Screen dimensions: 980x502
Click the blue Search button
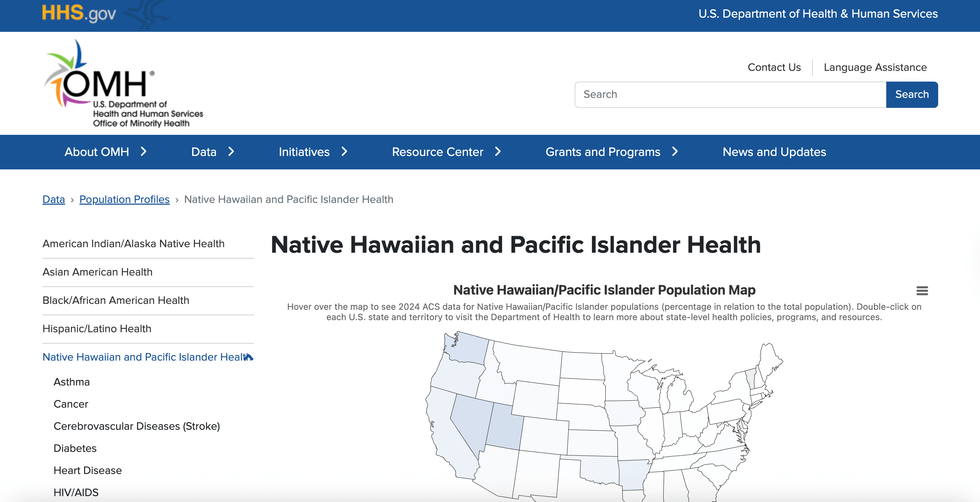(x=912, y=94)
